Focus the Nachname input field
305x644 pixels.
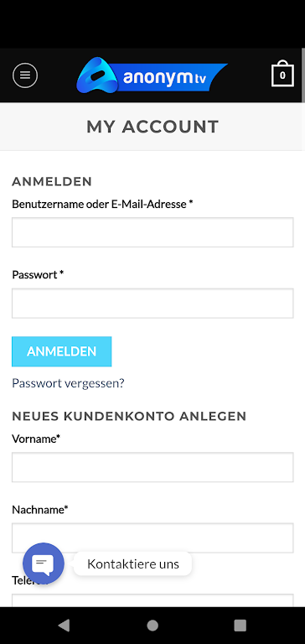tap(152, 538)
